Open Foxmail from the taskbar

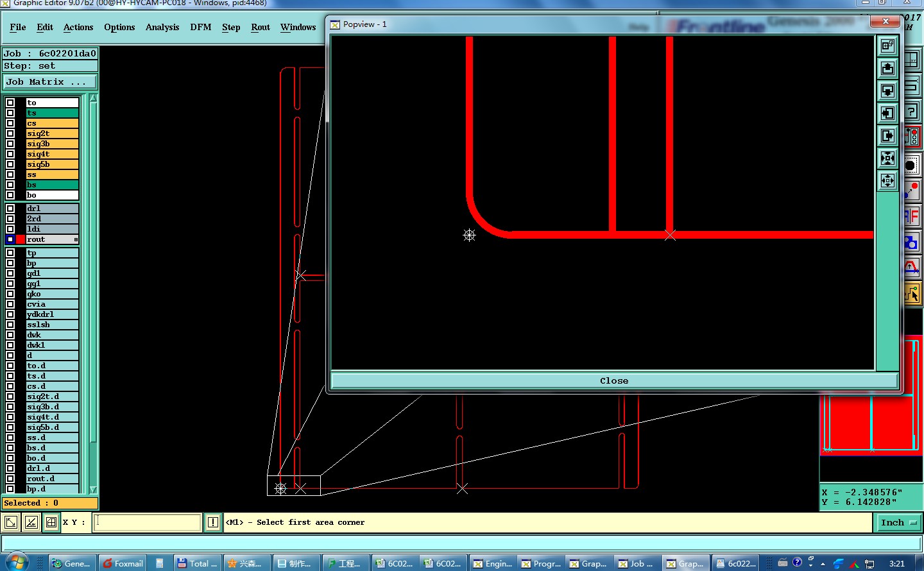pyautogui.click(x=123, y=563)
